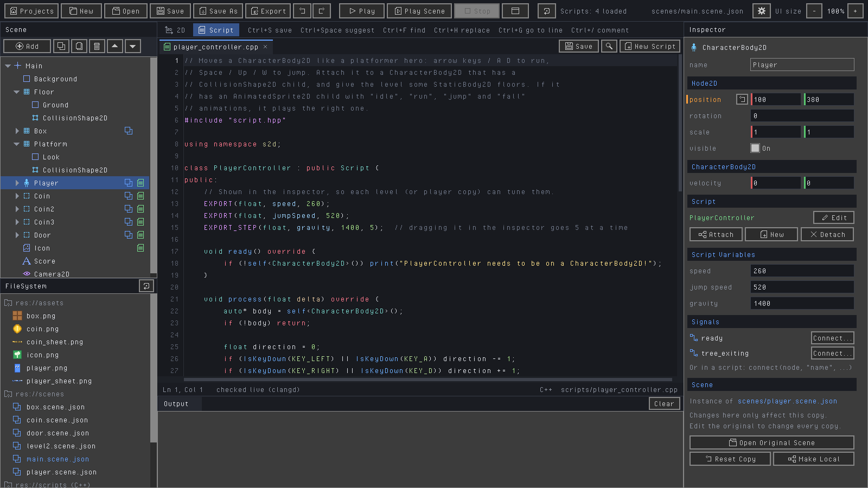This screenshot has height=488, width=868.
Task: Decrease UI size with minus button
Action: click(x=814, y=11)
